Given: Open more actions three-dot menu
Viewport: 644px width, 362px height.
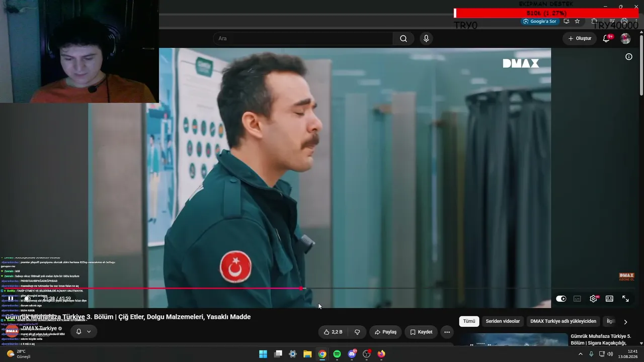Looking at the screenshot, I should click(447, 332).
